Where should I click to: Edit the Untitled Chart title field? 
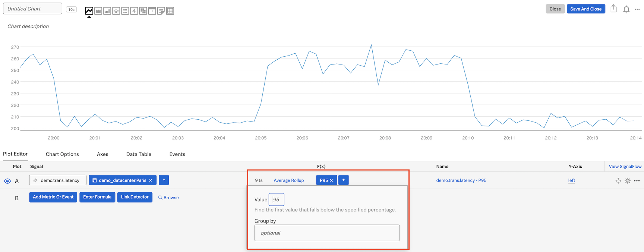coord(32,9)
